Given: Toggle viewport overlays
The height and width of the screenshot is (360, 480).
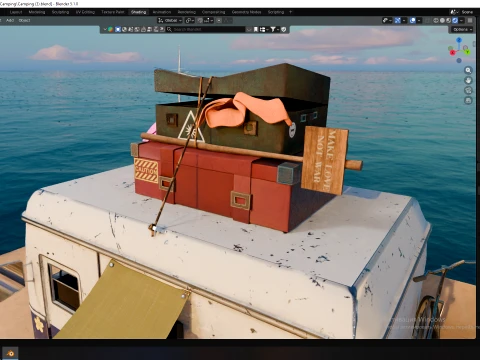Looking at the screenshot, I should click(x=413, y=20).
